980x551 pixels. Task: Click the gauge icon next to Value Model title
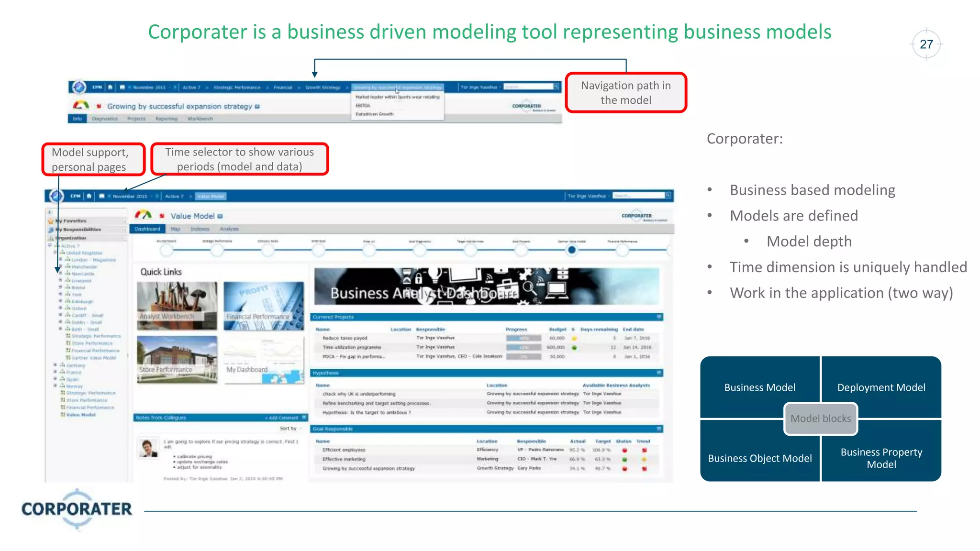[x=143, y=215]
